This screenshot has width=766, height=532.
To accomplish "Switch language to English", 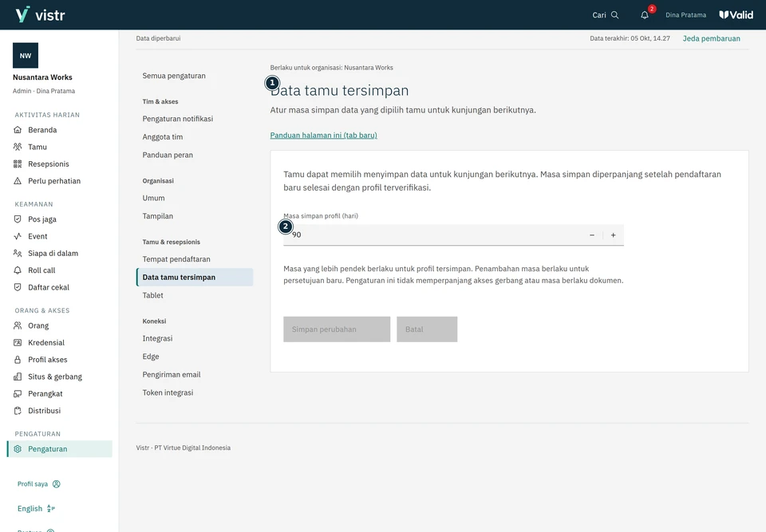I will pos(36,509).
